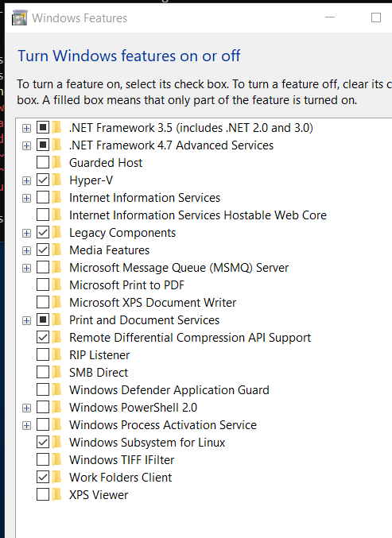Click the folder icon beside SMB Direct
392x538 pixels.
coord(57,372)
